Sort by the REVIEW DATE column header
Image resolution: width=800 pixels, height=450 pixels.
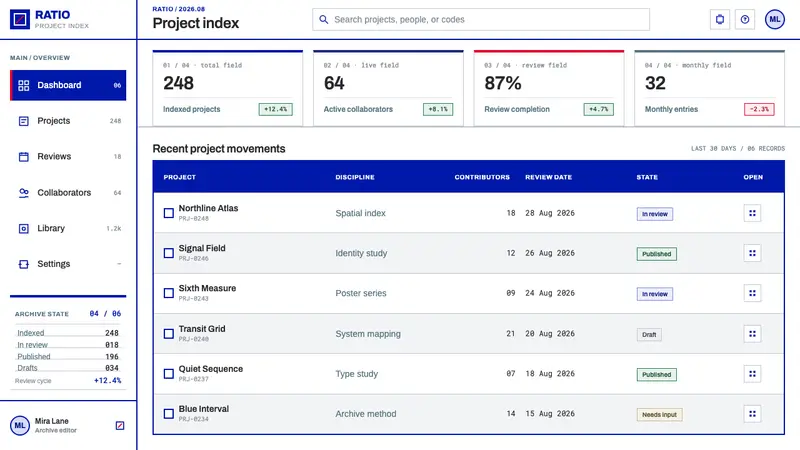(548, 177)
